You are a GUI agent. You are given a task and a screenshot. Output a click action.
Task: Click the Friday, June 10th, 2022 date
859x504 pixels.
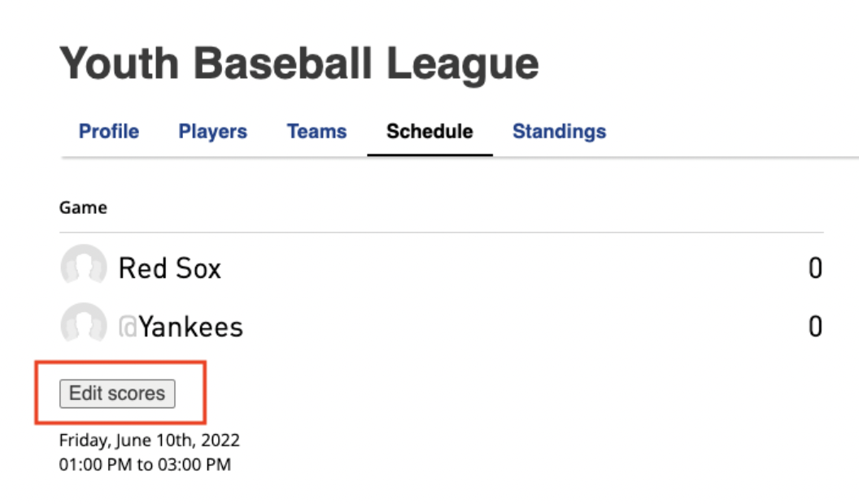(149, 440)
